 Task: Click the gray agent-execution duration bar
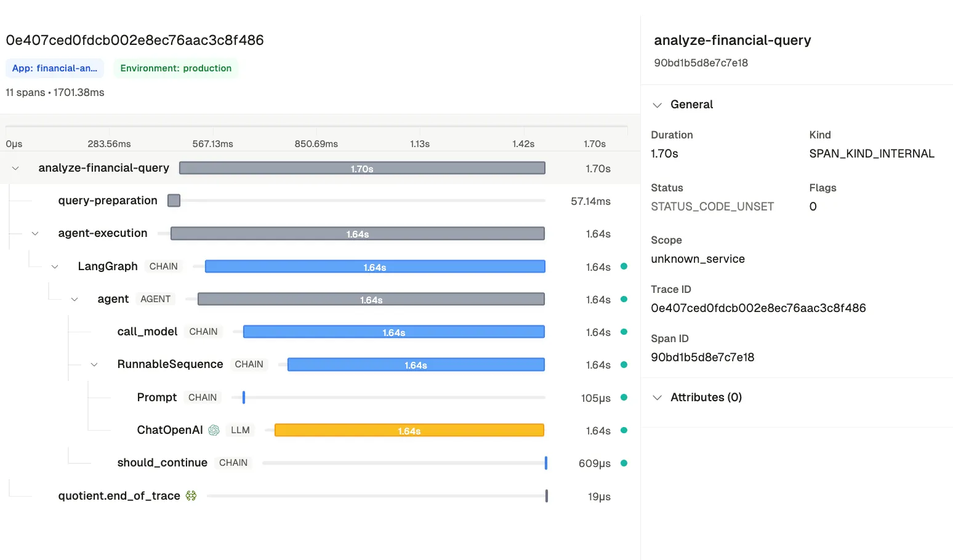[x=358, y=233]
